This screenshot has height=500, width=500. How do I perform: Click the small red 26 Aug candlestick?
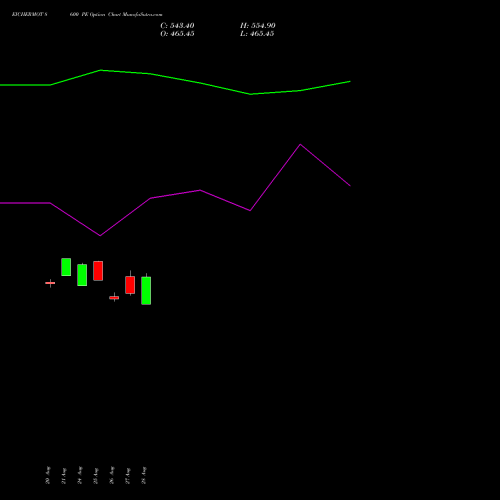click(114, 297)
